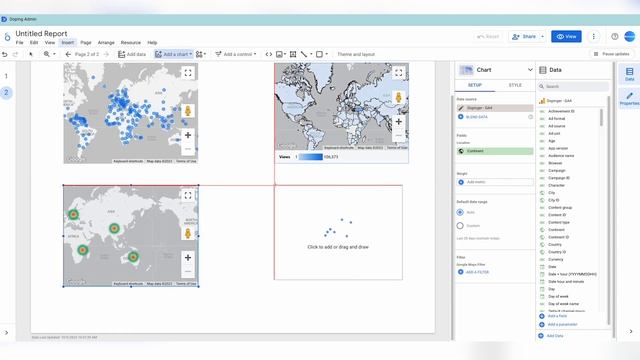Open the Resource menu
The width and height of the screenshot is (640, 360).
coord(131,42)
